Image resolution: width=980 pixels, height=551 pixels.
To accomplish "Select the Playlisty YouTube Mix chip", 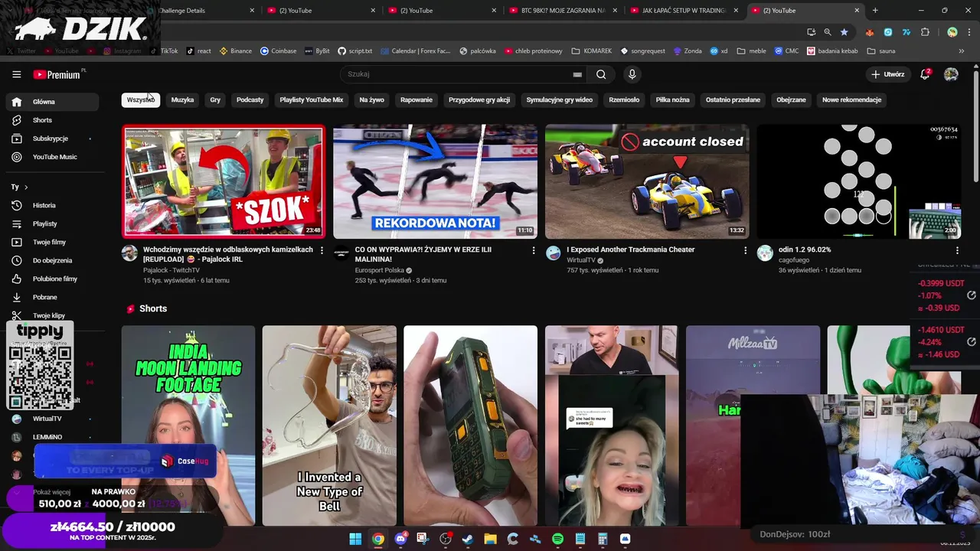I will coord(312,99).
